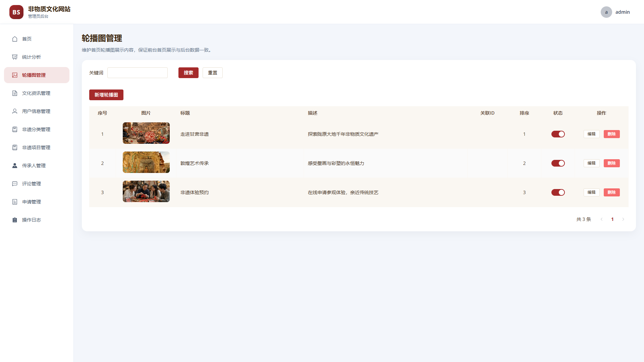Viewport: 644px width, 362px height.
Task: Select the user info person icon
Action: pyautogui.click(x=15, y=111)
